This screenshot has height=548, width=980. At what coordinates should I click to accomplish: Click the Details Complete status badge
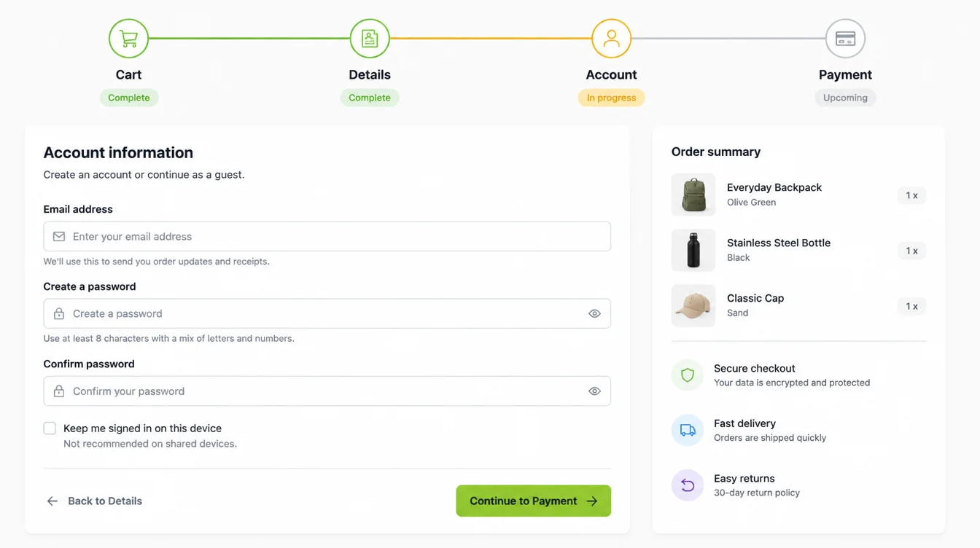(x=370, y=98)
